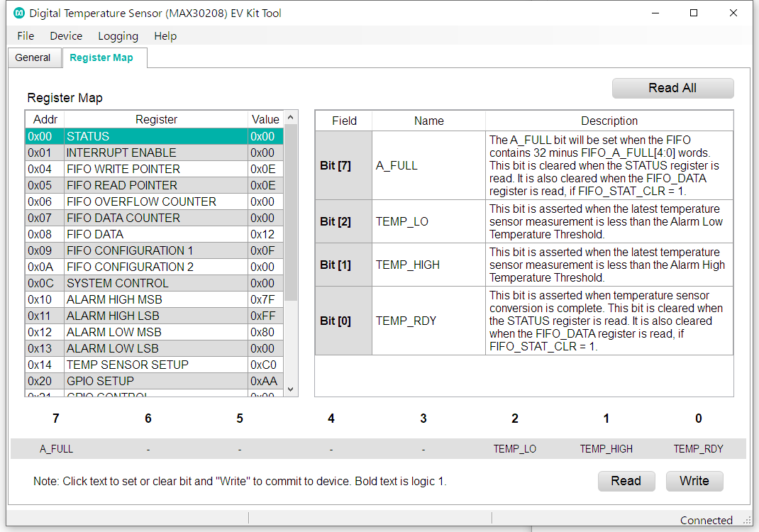
Task: Click the Name column header
Action: pyautogui.click(x=429, y=121)
